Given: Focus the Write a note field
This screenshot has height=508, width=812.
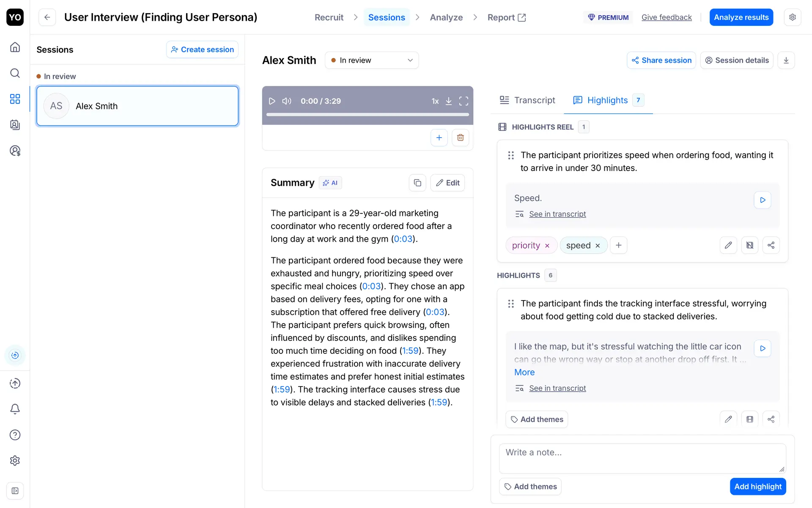Looking at the screenshot, I should point(642,458).
